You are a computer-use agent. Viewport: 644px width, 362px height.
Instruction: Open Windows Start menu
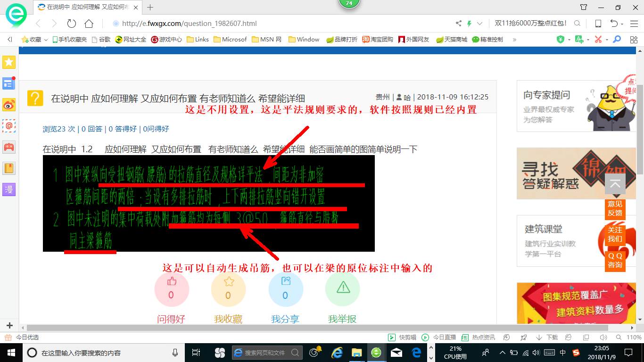point(11,353)
